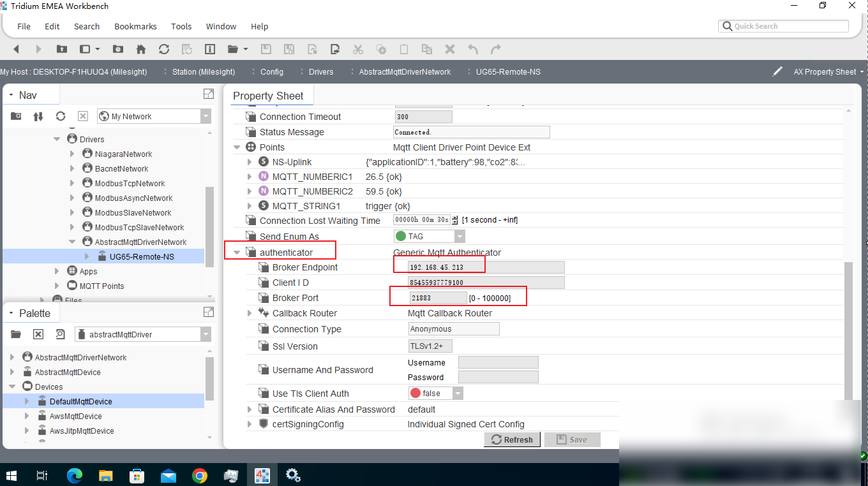The height and width of the screenshot is (486, 868).
Task: Open the AX Property Sheet view selector
Action: coord(828,71)
